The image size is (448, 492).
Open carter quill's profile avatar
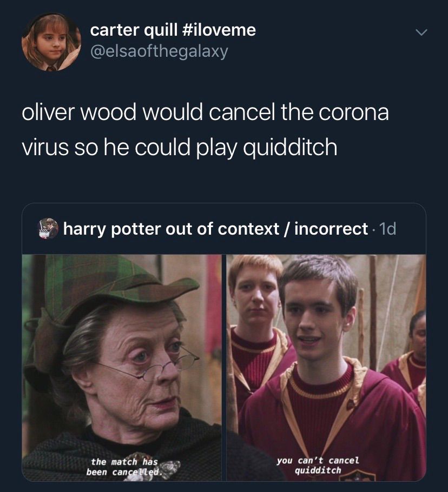tap(51, 42)
